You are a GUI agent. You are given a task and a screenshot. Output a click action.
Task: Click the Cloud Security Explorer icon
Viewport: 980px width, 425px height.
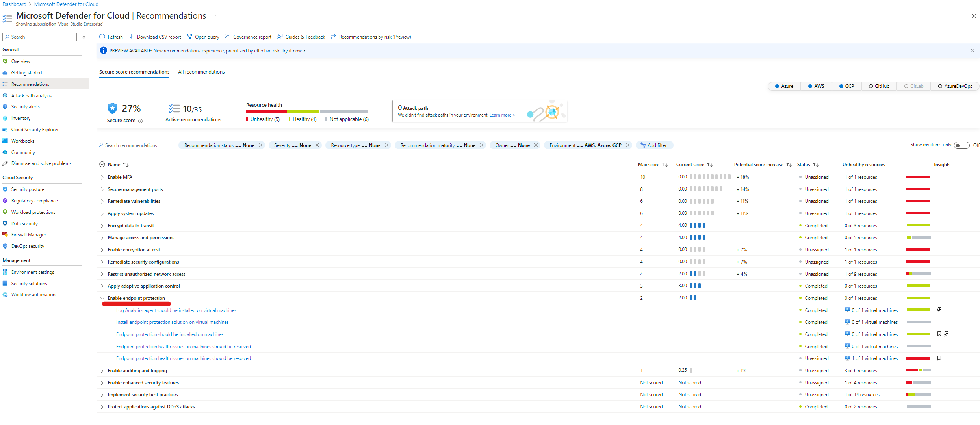tap(5, 129)
